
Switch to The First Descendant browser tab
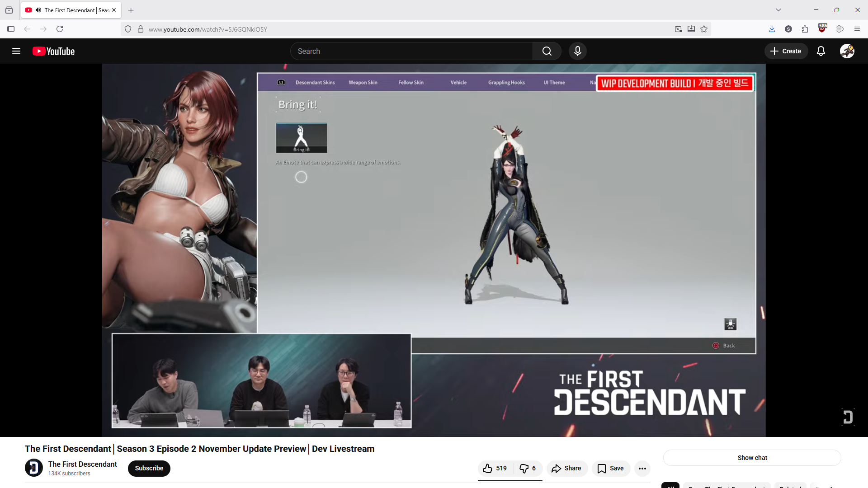[71, 10]
